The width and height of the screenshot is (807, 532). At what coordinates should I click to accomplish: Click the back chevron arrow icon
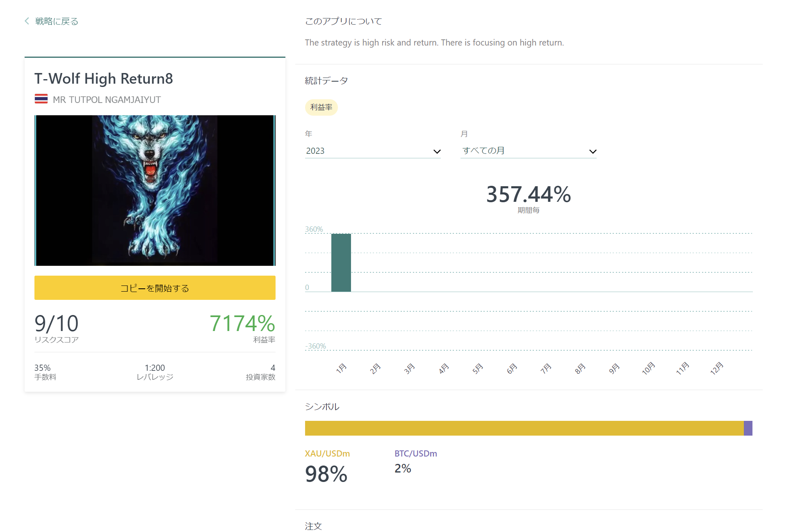27,21
